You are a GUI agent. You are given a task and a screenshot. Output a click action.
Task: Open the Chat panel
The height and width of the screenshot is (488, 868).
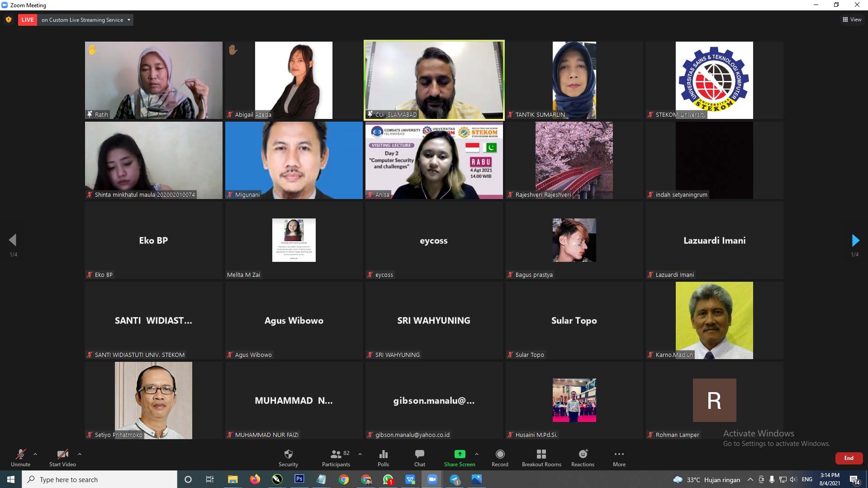(419, 458)
